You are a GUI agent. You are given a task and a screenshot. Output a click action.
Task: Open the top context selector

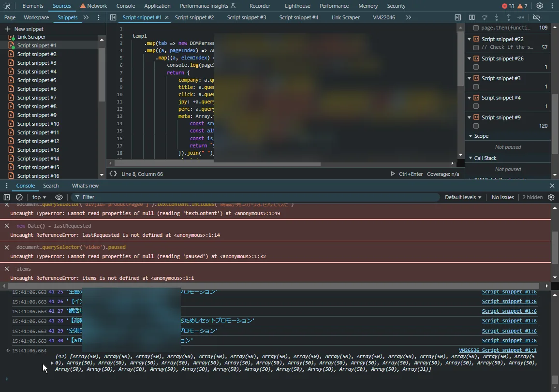pos(39,197)
